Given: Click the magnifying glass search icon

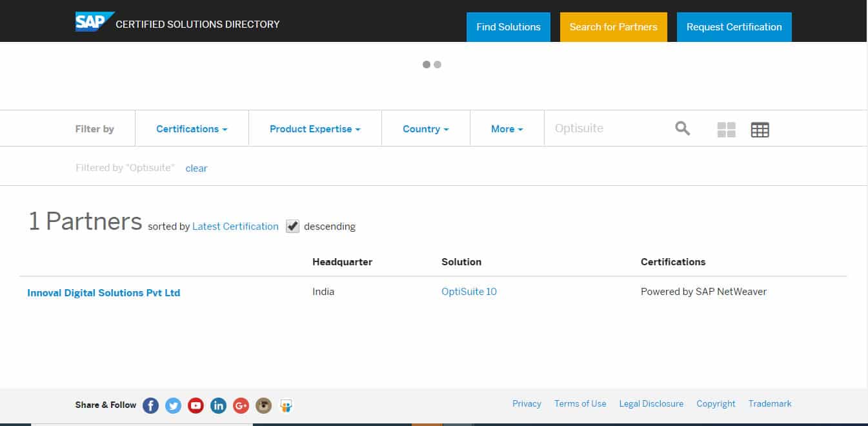Looking at the screenshot, I should click(682, 128).
